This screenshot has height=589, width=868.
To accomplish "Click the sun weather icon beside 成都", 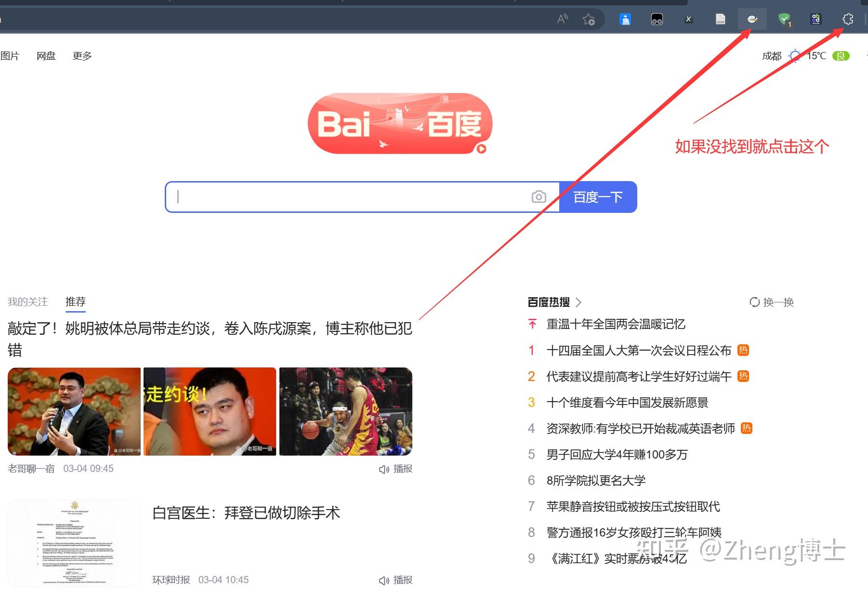I will [795, 56].
